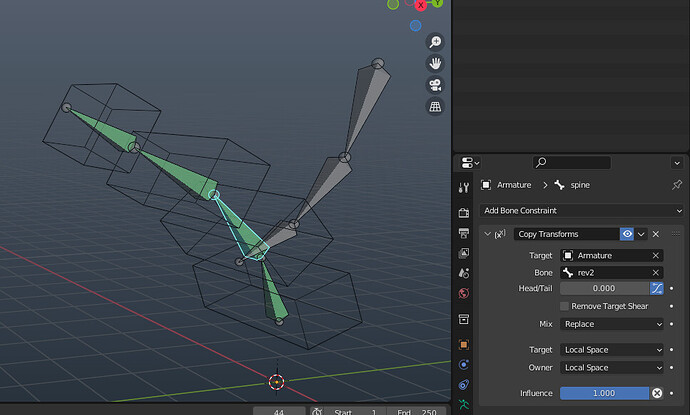
Task: Click the green negative Y axis circle
Action: point(393,4)
